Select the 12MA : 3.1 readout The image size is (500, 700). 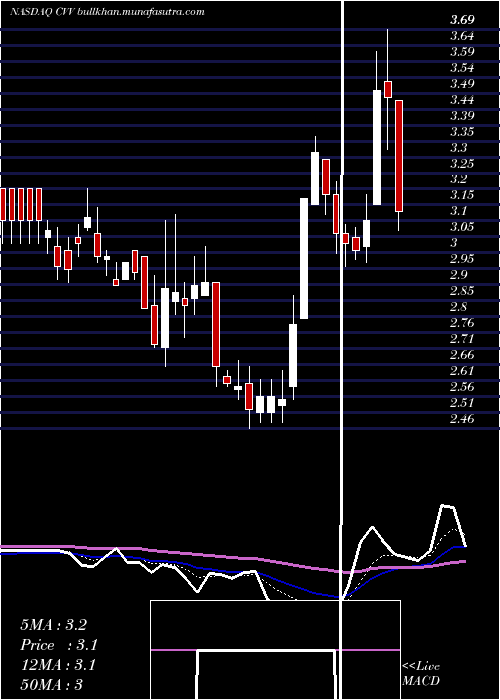pyautogui.click(x=58, y=665)
